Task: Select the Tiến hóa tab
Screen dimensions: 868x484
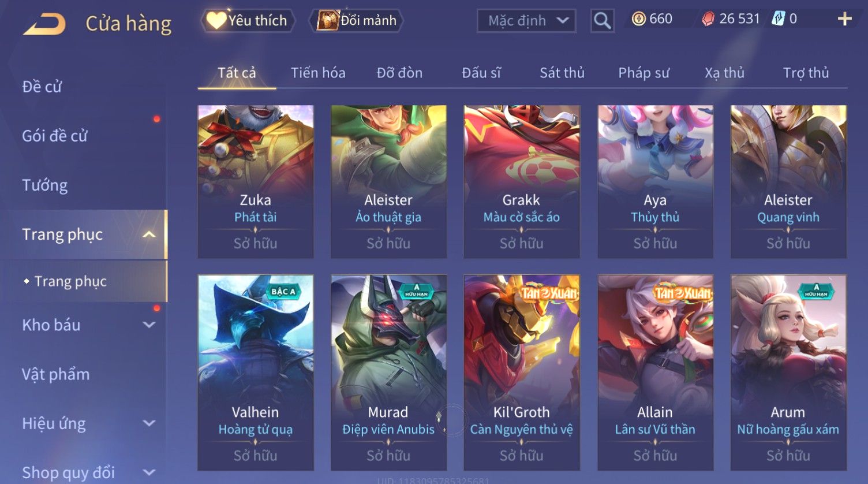Action: 318,73
